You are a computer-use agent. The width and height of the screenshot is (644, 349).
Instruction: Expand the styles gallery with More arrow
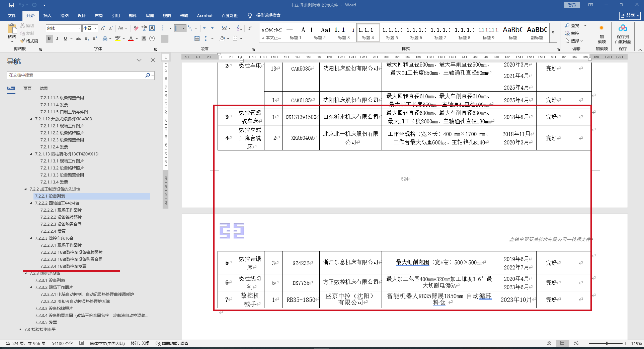[553, 33]
